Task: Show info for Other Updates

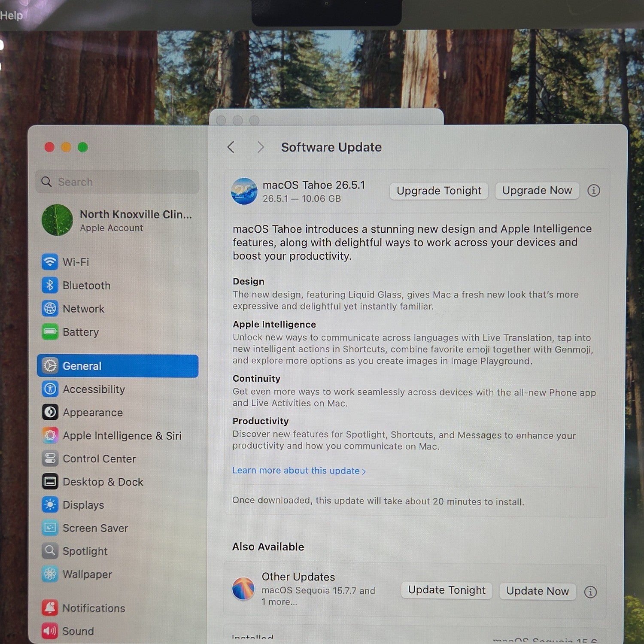Action: click(x=591, y=592)
